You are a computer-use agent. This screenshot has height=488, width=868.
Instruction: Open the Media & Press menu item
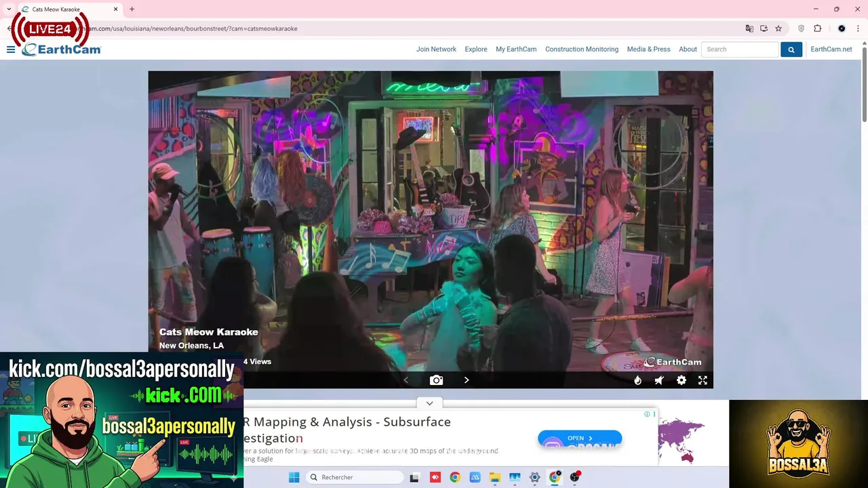(x=648, y=49)
